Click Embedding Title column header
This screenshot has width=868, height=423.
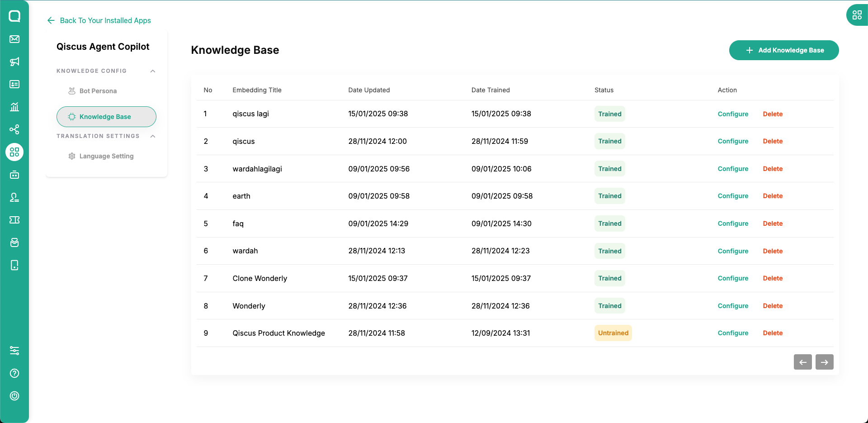coord(257,90)
